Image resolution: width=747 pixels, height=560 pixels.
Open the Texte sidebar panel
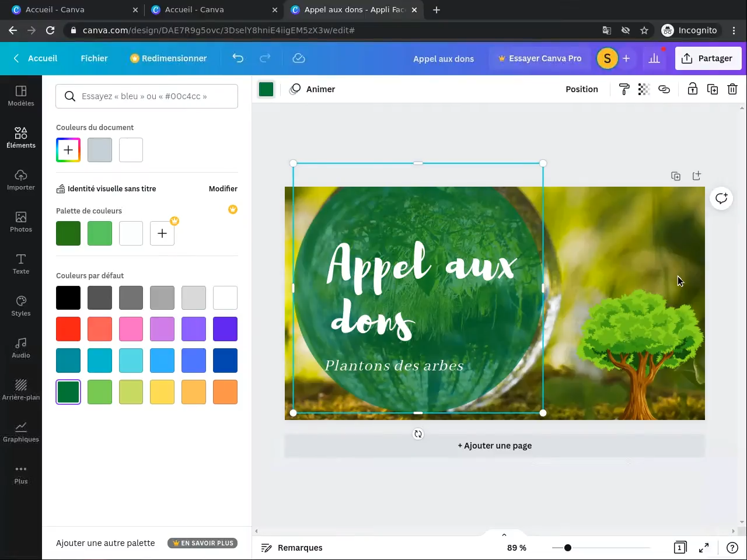(21, 264)
